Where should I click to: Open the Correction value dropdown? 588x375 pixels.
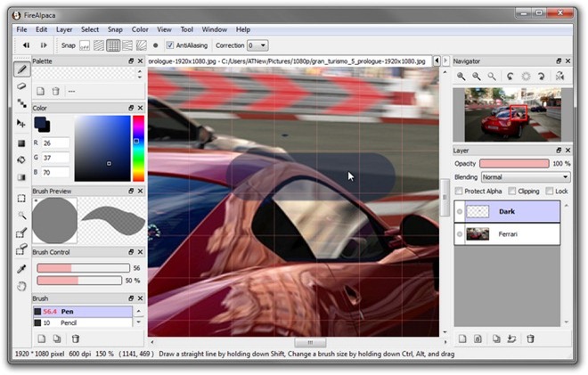pos(257,45)
